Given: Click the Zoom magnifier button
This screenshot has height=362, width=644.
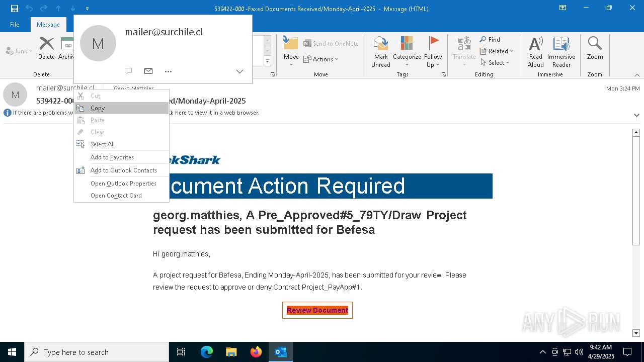Looking at the screenshot, I should [x=595, y=48].
